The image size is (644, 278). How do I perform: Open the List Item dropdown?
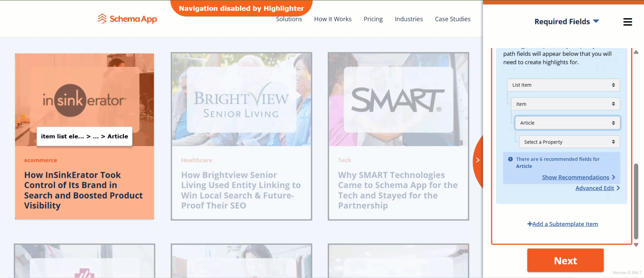(x=563, y=85)
